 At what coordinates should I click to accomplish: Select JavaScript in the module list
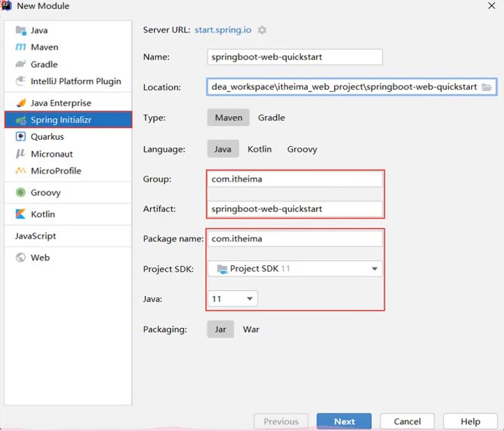pos(68,236)
